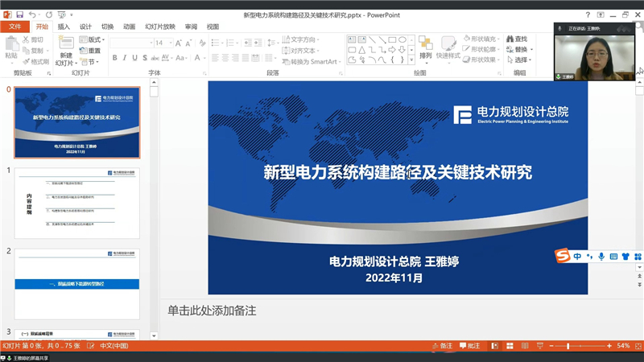Open Text Direction (文字方向) dropdown

301,39
